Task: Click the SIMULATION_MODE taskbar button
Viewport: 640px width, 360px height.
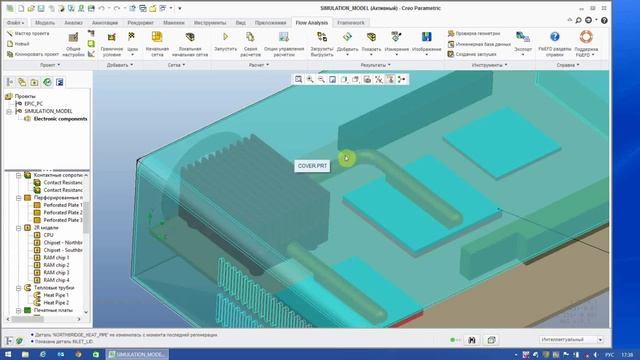Action: point(138,354)
